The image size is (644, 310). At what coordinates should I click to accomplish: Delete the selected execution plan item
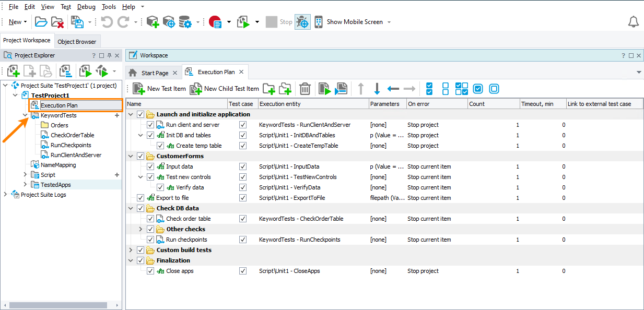tap(305, 89)
